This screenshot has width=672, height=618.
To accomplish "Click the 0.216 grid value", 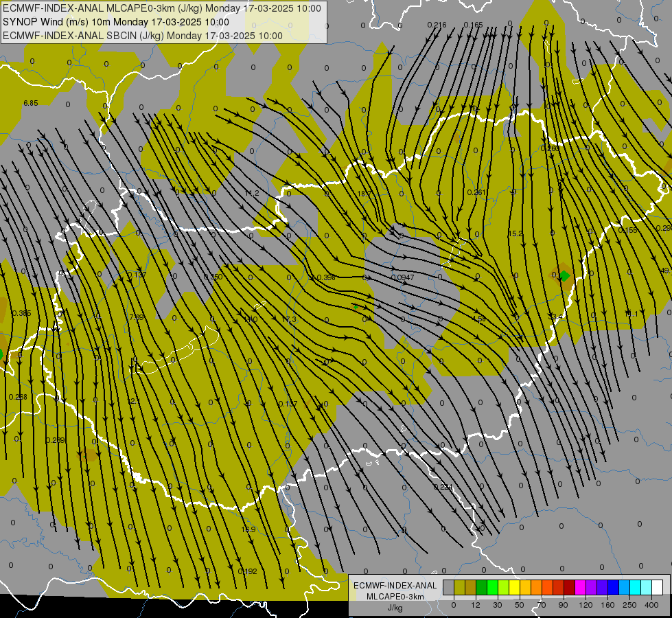I will click(x=437, y=25).
